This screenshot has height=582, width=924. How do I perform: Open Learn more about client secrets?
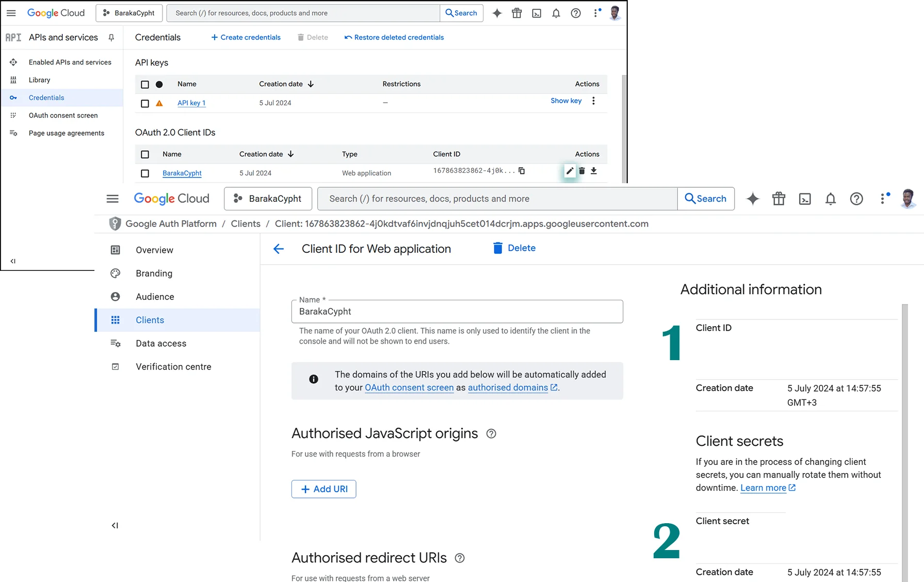point(768,488)
